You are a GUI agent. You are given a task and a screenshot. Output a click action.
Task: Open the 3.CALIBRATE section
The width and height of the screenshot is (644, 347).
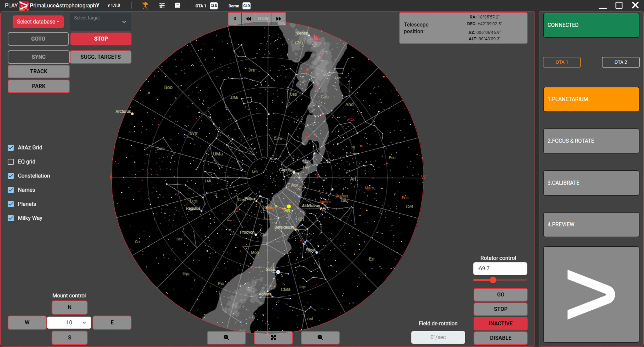591,183
